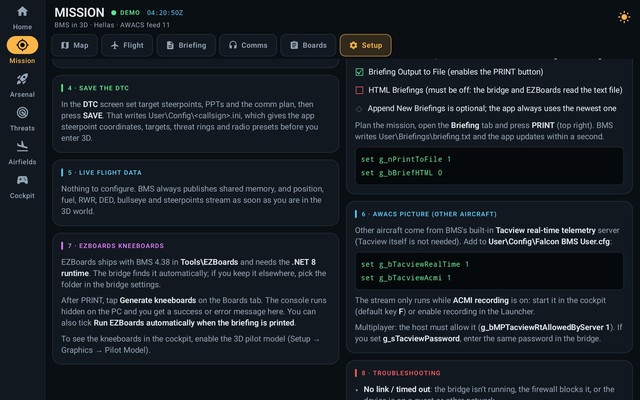The height and width of the screenshot is (400, 640).
Task: Click 'Run EZBoards automatically when the briefing is printed'
Action: pyautogui.click(x=194, y=323)
